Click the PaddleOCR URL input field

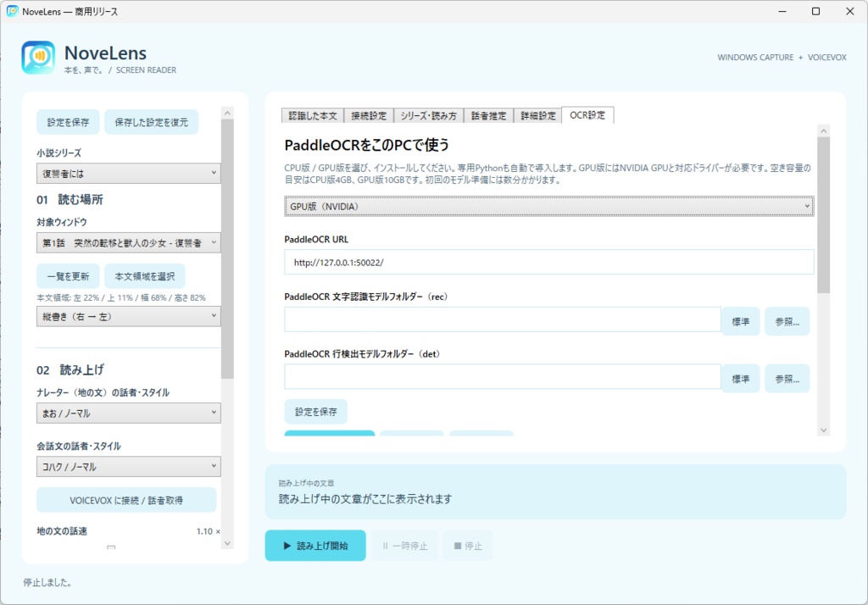pyautogui.click(x=549, y=262)
